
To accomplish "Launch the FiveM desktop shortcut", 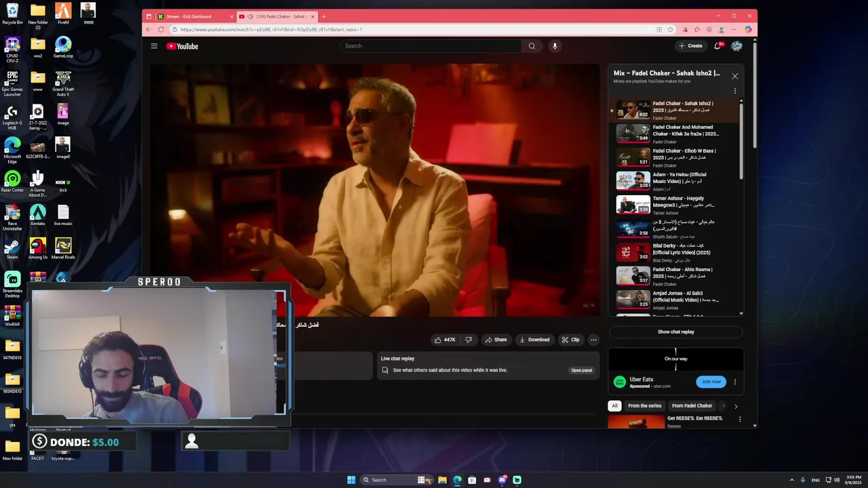I will 63,14.
